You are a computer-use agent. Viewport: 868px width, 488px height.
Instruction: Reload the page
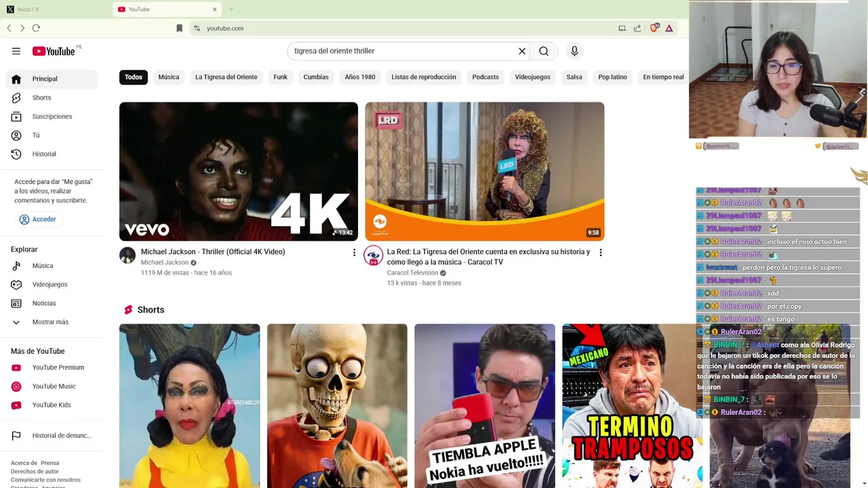[36, 28]
